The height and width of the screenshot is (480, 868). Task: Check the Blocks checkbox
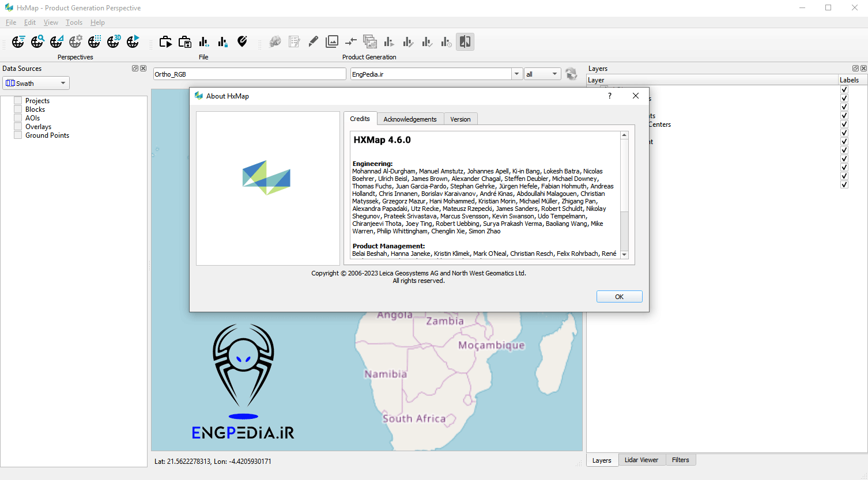click(18, 109)
